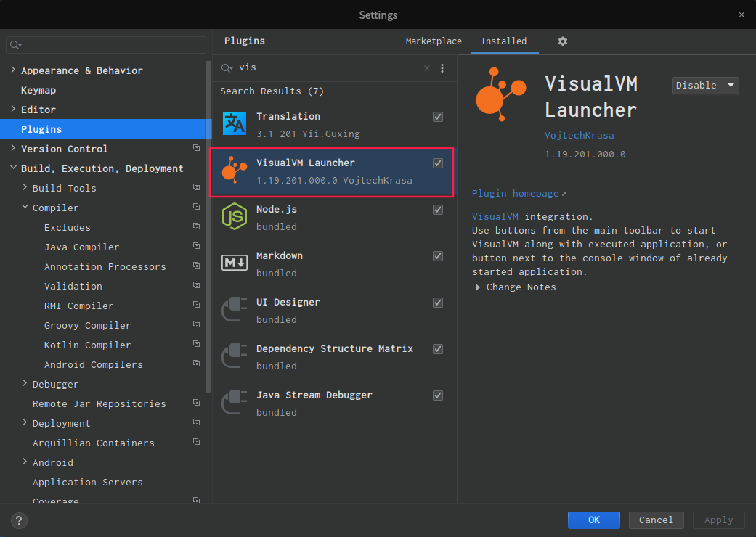Open the VojtechKrasa vendor link
Viewport: 756px width, 537px height.
tap(580, 136)
